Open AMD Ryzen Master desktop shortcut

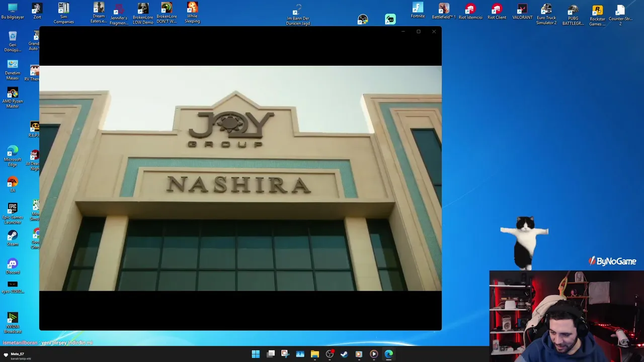(13, 98)
